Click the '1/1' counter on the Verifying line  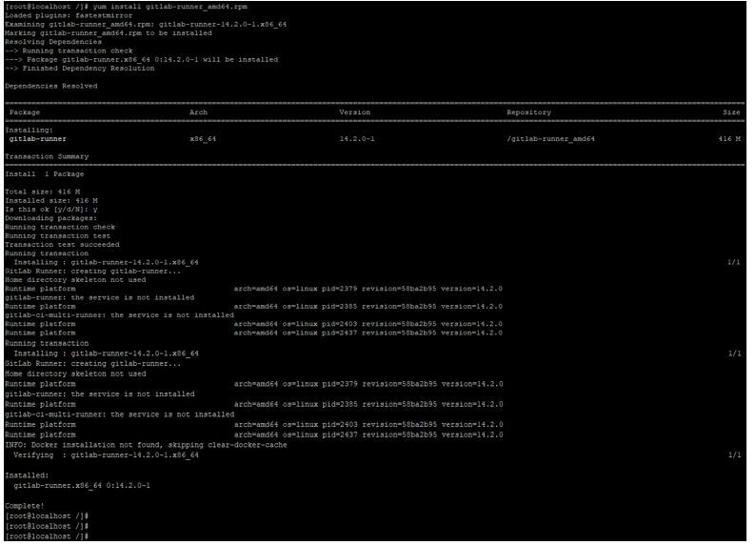coord(734,455)
